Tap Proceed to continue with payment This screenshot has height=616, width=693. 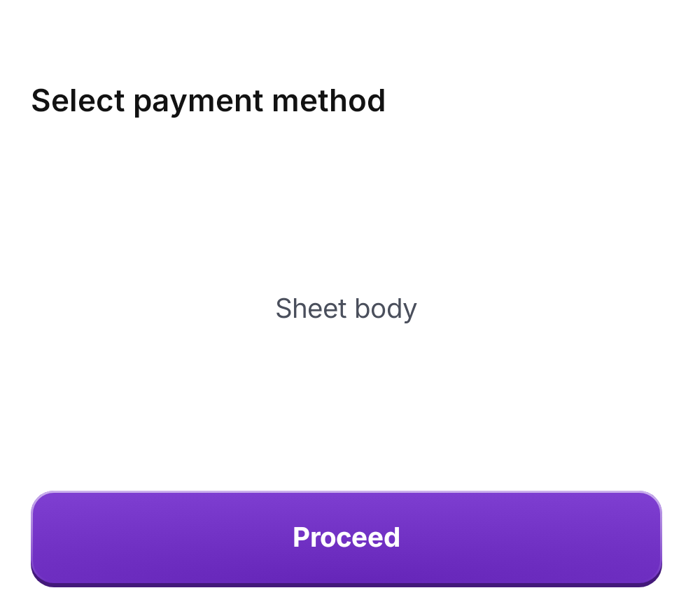click(x=346, y=539)
